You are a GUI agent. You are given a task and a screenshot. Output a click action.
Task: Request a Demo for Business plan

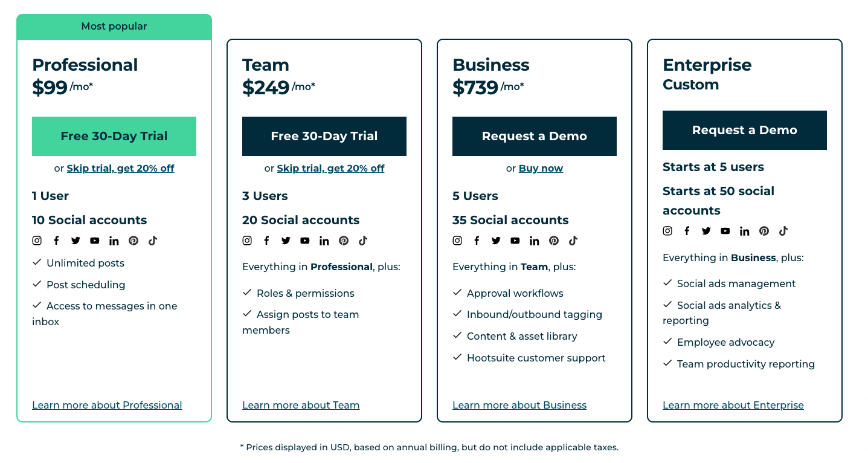(x=535, y=137)
